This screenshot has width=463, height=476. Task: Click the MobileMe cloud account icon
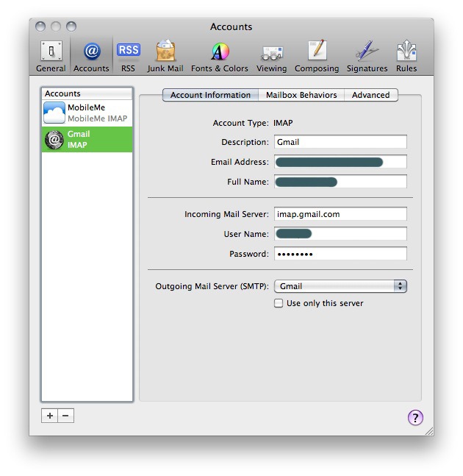point(54,113)
